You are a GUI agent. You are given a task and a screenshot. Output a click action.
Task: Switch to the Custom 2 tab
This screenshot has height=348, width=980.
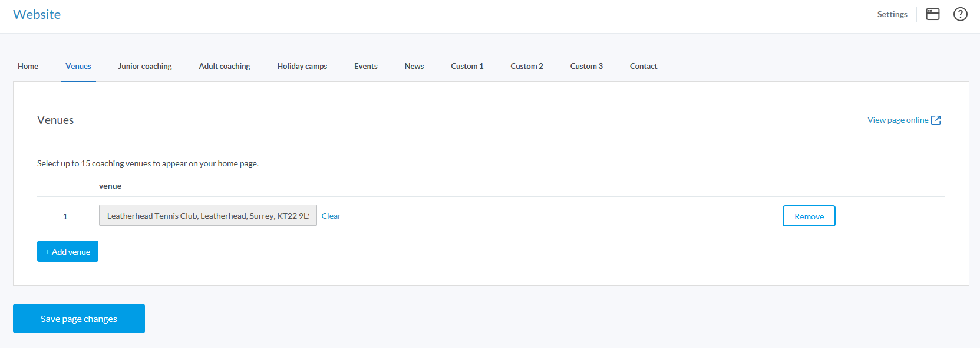click(526, 66)
